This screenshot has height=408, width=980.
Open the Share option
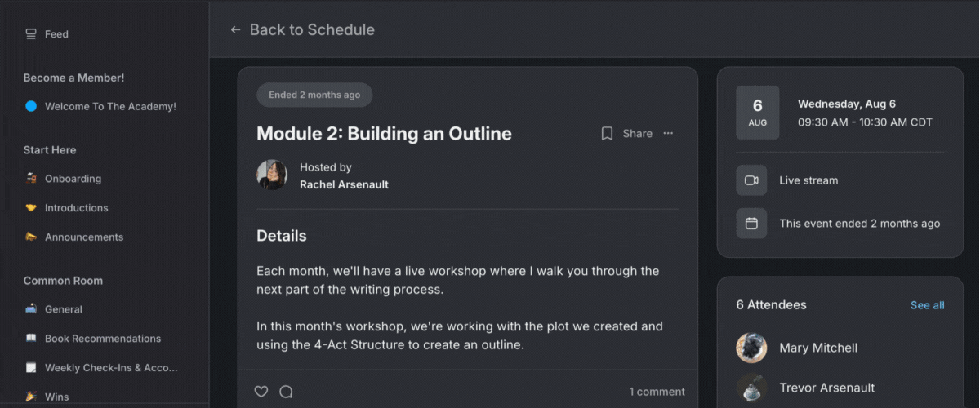(x=637, y=134)
